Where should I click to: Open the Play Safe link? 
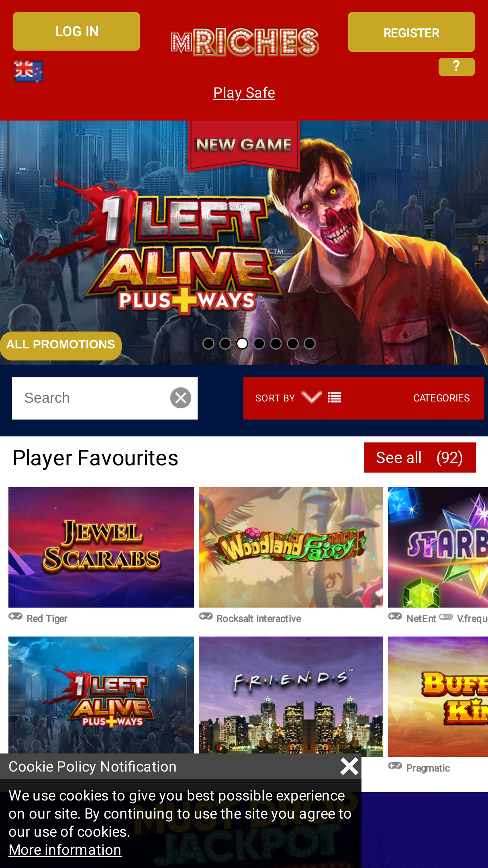(244, 93)
